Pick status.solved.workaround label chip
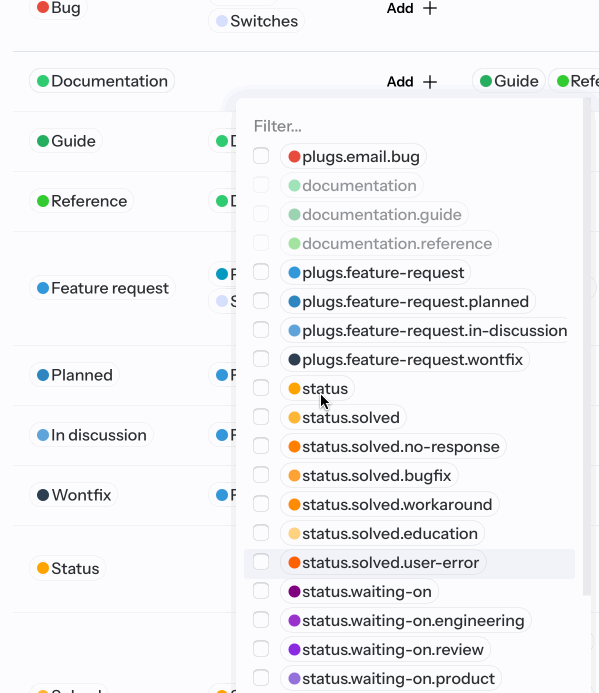 pyautogui.click(x=389, y=505)
